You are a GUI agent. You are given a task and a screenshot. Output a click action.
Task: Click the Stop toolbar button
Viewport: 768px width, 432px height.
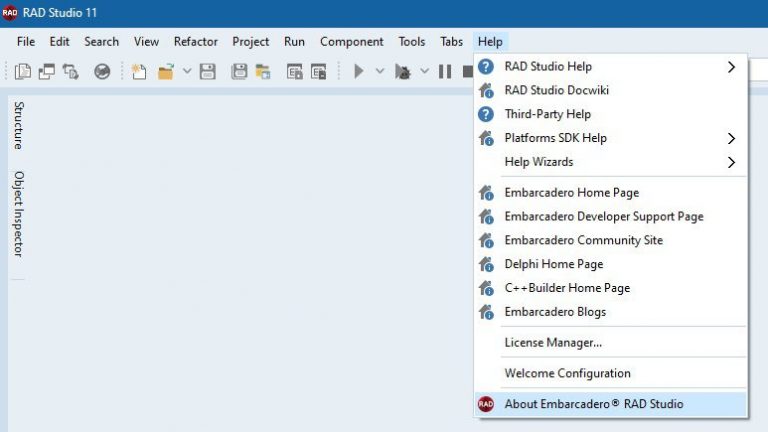click(x=468, y=72)
